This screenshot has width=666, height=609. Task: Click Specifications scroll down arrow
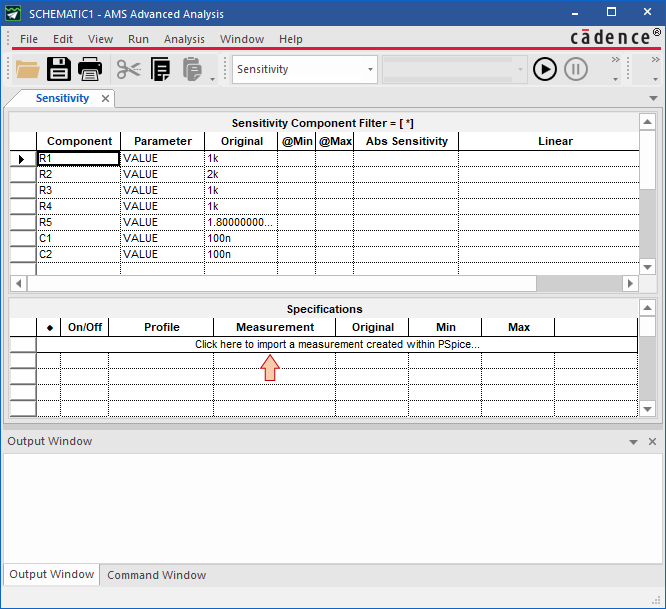[x=647, y=409]
